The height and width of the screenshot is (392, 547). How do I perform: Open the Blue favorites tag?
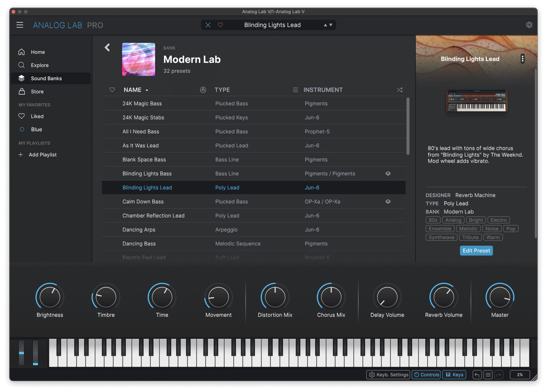tap(51, 129)
